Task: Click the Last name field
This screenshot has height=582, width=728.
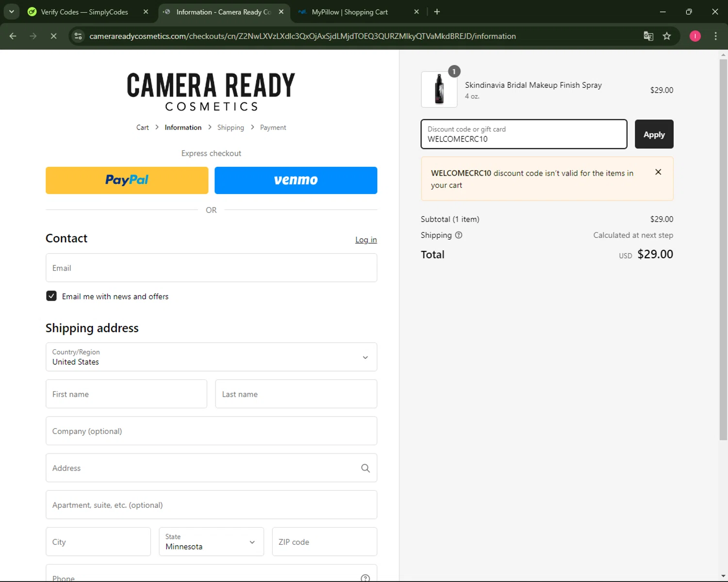Action: (x=296, y=394)
